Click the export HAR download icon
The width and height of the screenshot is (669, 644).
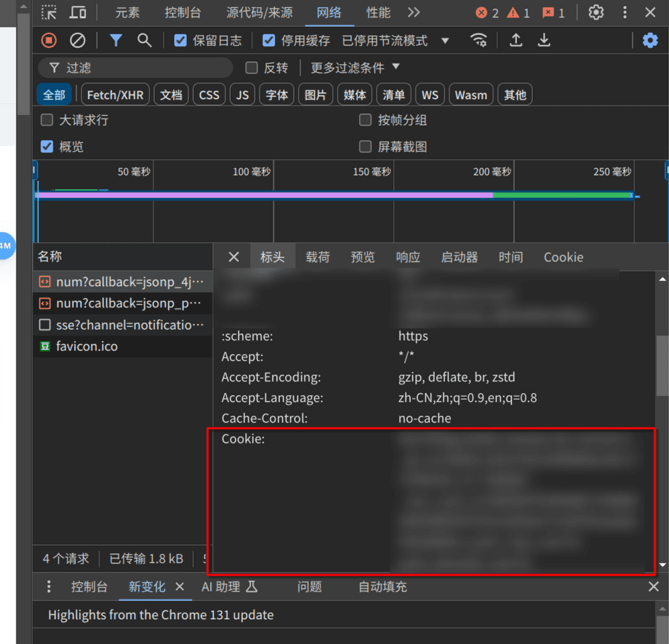[544, 40]
